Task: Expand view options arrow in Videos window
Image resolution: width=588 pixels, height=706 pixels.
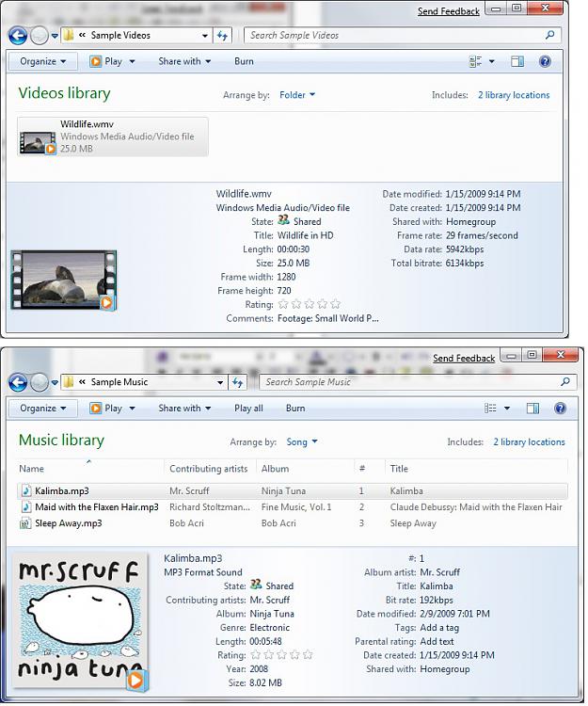Action: [x=492, y=61]
